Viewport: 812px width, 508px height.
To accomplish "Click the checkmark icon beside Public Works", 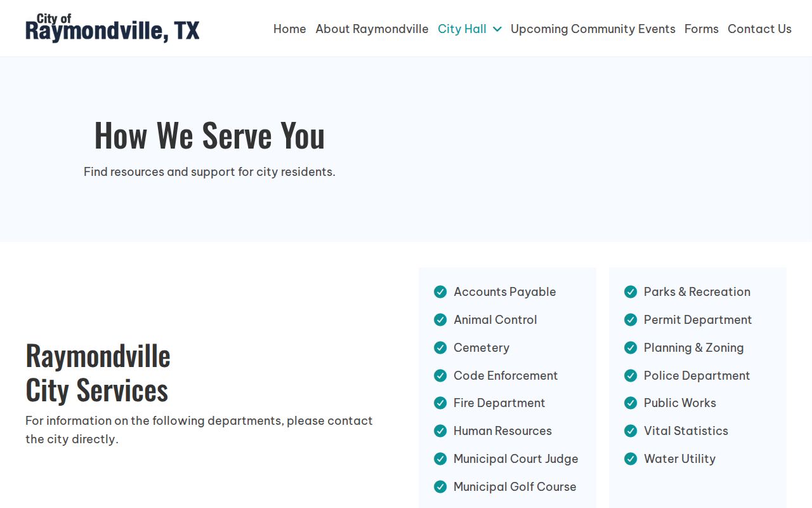I will tap(631, 403).
